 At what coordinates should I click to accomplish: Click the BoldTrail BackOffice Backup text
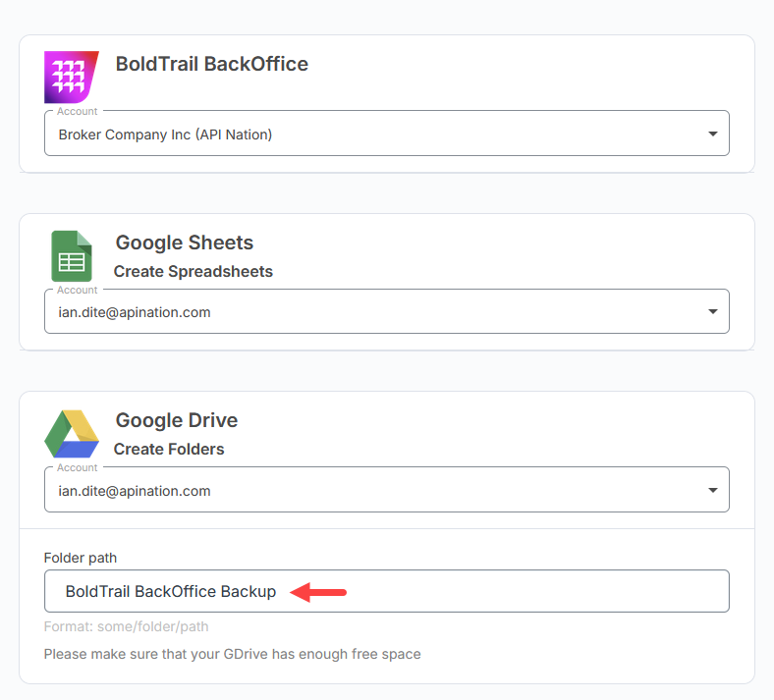tap(171, 591)
